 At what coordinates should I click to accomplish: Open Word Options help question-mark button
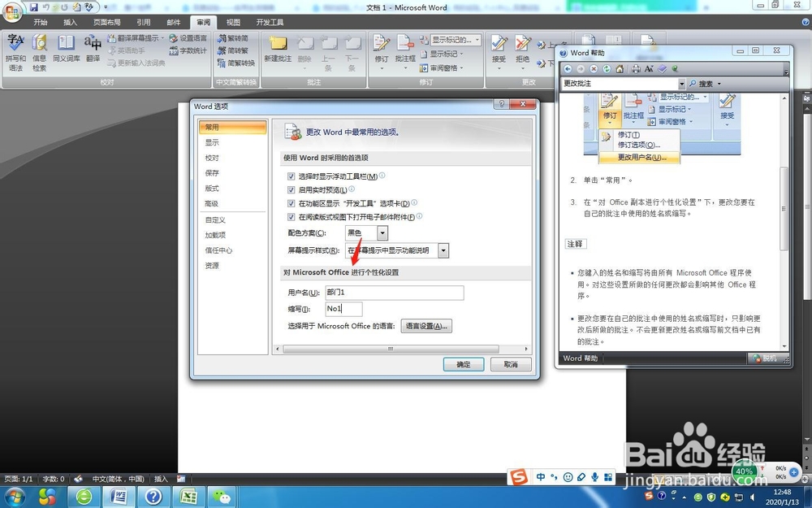501,104
